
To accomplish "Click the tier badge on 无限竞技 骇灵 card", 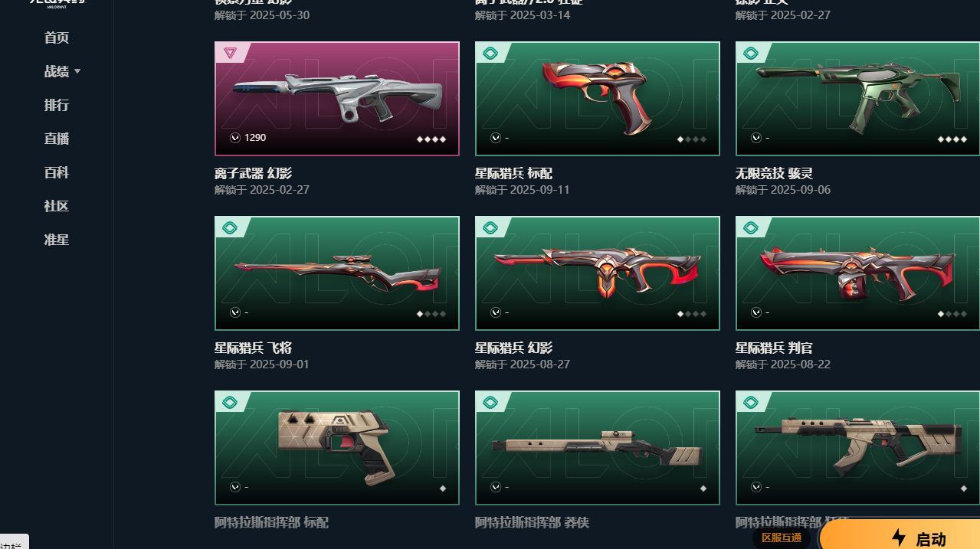I will pyautogui.click(x=751, y=53).
